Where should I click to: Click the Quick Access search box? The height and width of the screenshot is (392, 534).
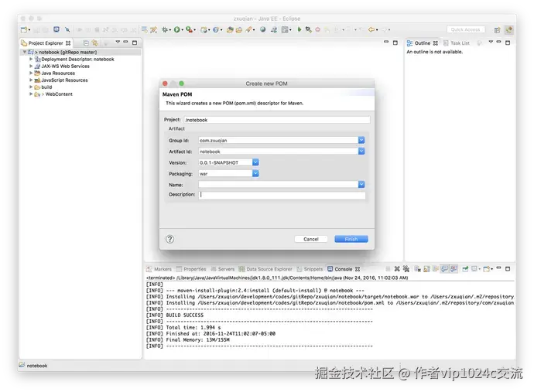(466, 30)
